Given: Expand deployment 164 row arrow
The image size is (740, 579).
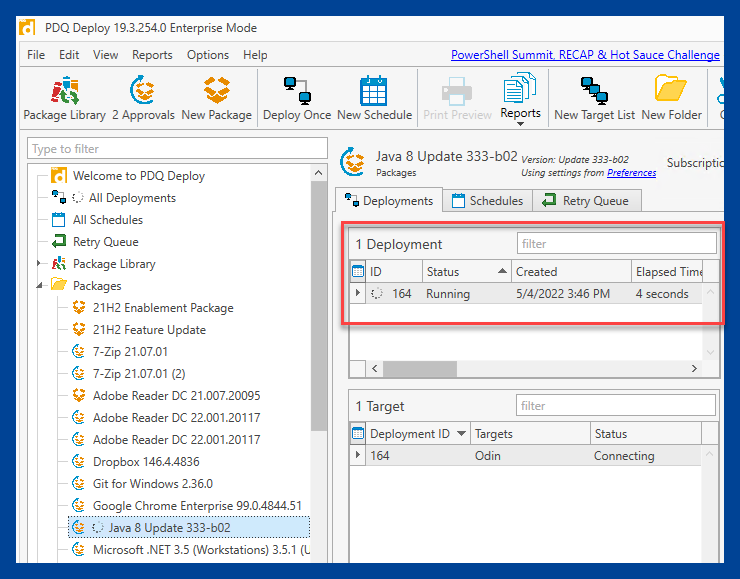Looking at the screenshot, I should click(x=358, y=293).
